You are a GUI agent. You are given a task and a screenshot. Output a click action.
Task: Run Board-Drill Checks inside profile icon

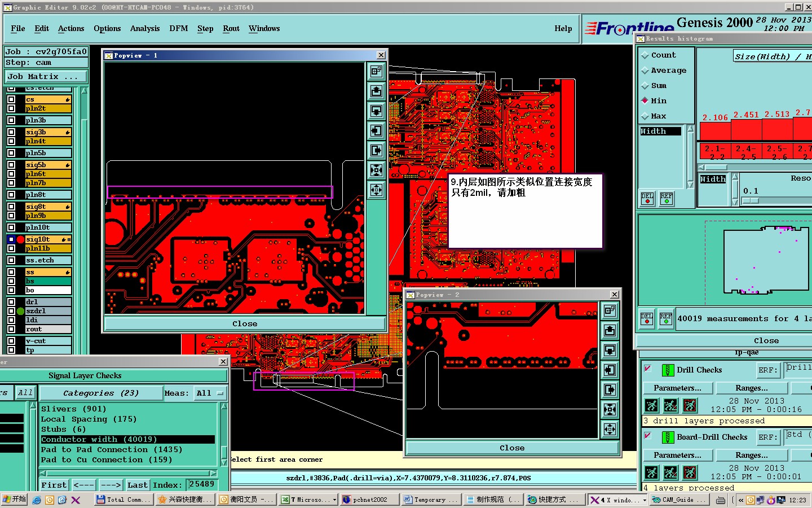(690, 472)
